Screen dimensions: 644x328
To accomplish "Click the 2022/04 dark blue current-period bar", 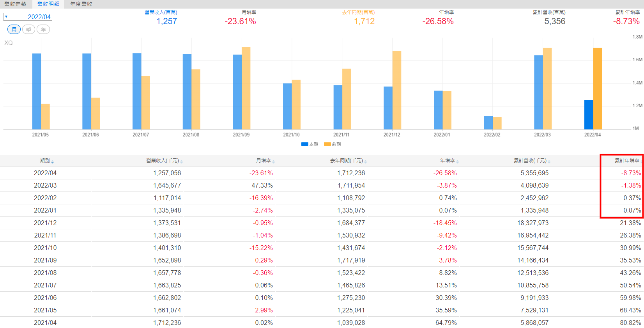I will click(x=589, y=115).
